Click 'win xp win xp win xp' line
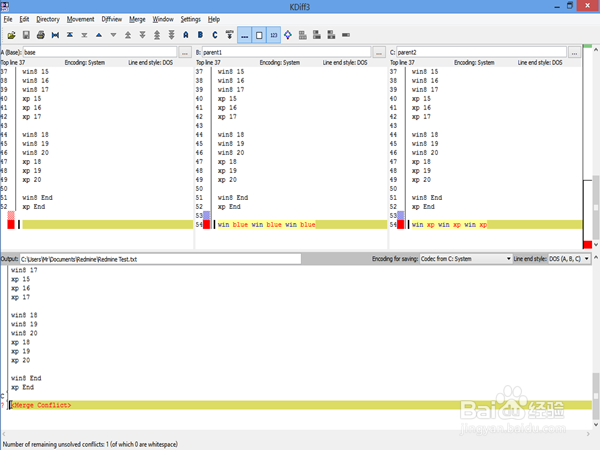Screen dimensions: 600x450 pos(449,225)
